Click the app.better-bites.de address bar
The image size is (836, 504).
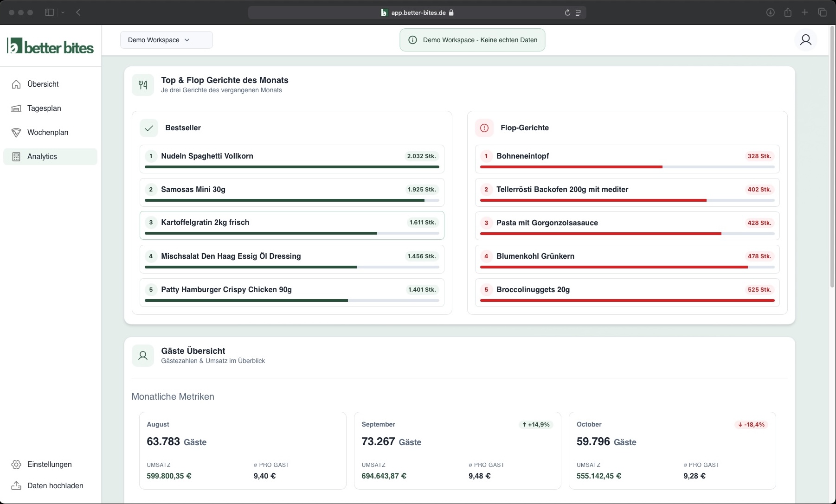pos(417,13)
